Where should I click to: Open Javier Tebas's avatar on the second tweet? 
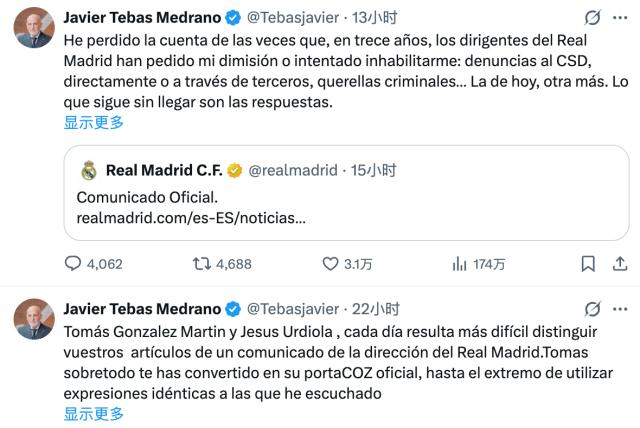tap(34, 319)
